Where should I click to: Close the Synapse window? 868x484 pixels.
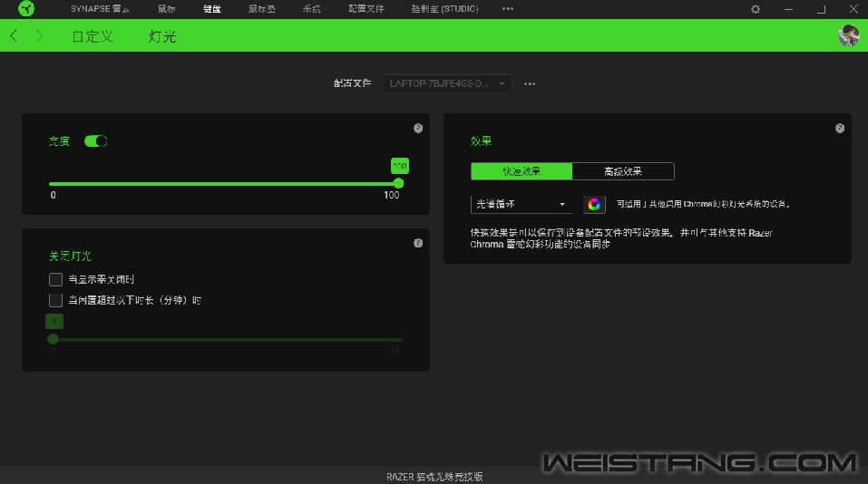[x=853, y=9]
